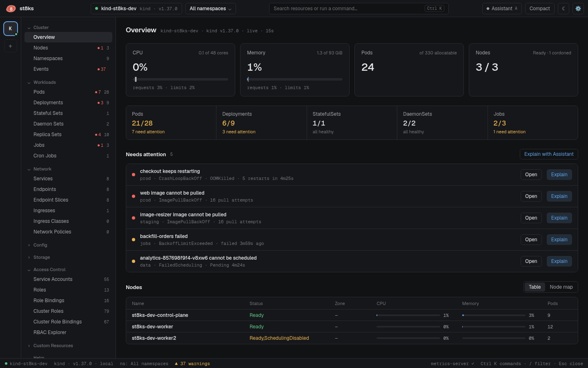Click Explain with Assistant button
This screenshot has width=588, height=368.
(549, 154)
